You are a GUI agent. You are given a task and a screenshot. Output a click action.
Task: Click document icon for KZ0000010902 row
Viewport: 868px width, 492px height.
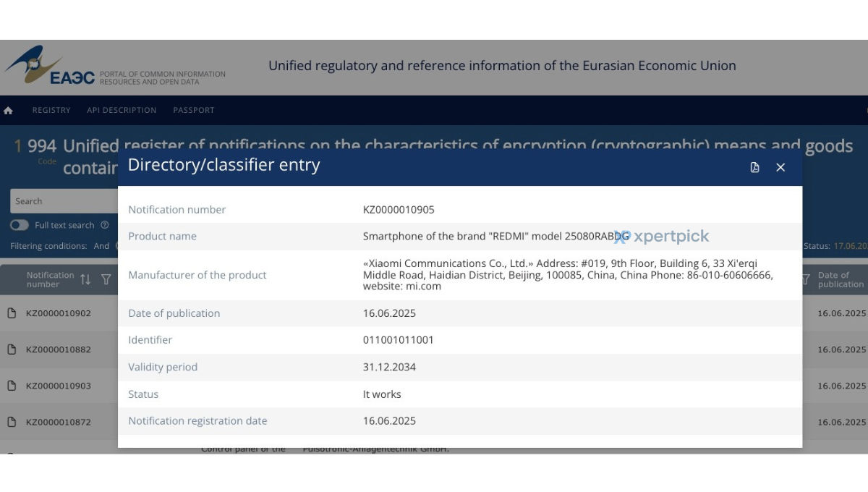click(x=12, y=313)
